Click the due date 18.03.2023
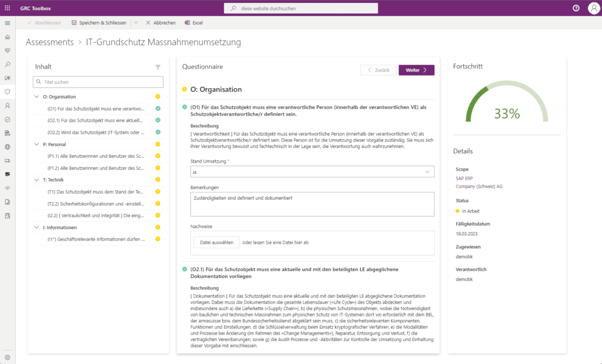Viewport: 602px width, 364px height. 466,234
